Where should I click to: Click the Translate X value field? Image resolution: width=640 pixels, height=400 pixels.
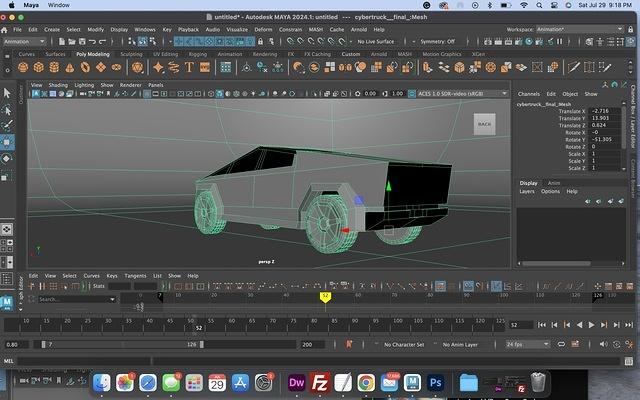click(x=605, y=111)
